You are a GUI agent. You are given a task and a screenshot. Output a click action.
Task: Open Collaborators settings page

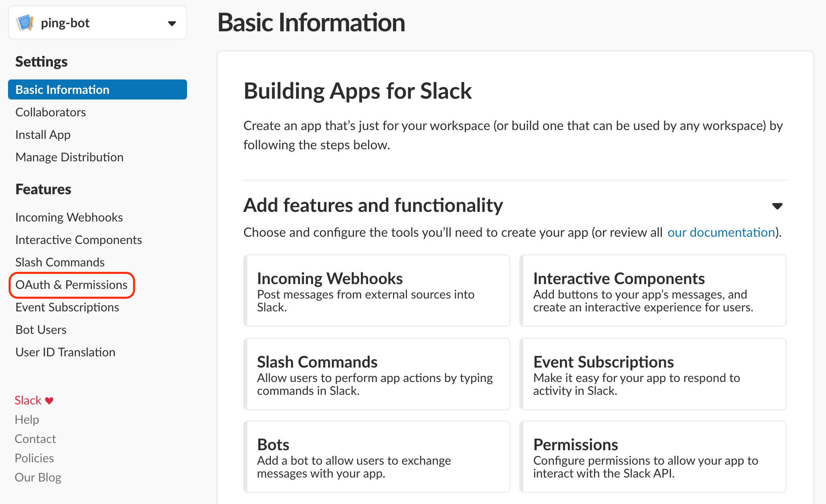(51, 112)
